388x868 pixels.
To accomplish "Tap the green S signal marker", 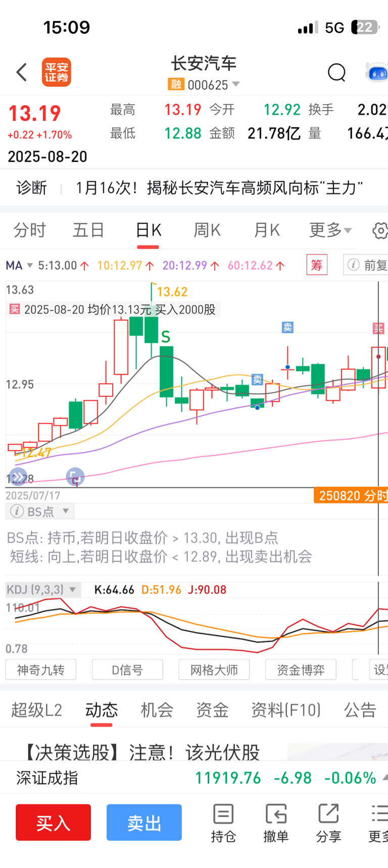I will point(166,337).
